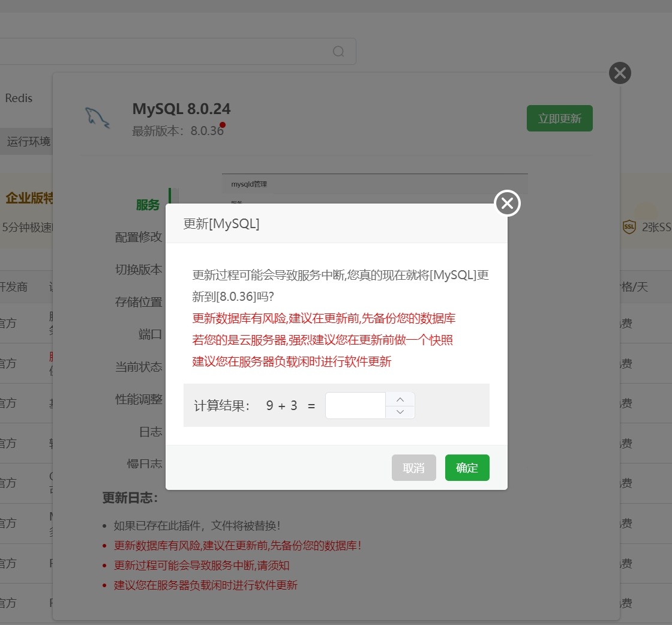Click the SSL shield icon

(x=629, y=227)
